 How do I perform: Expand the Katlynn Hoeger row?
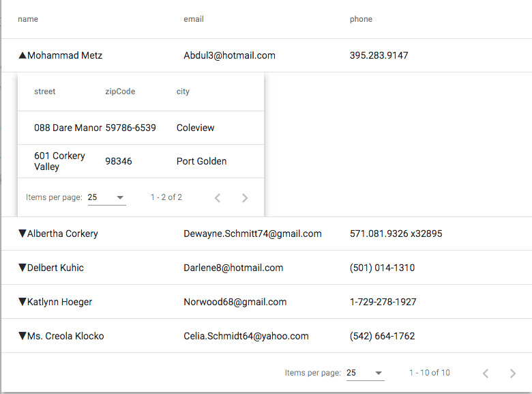tap(23, 302)
